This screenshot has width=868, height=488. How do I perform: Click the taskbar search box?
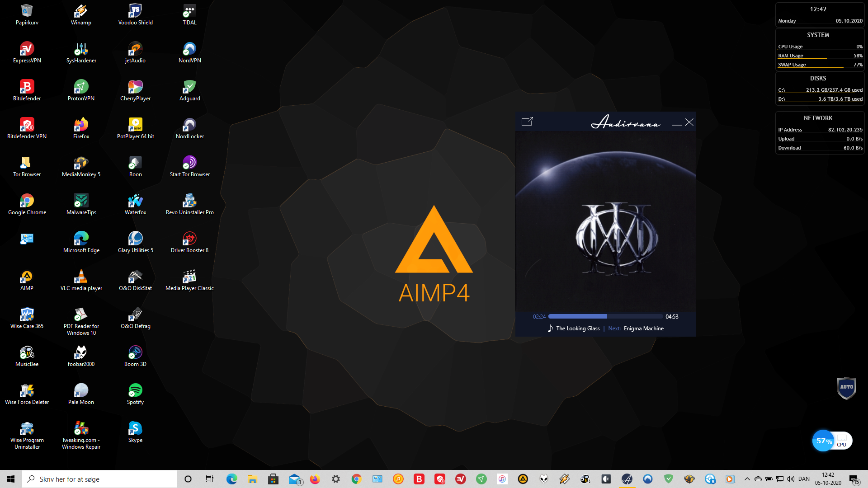[99, 479]
